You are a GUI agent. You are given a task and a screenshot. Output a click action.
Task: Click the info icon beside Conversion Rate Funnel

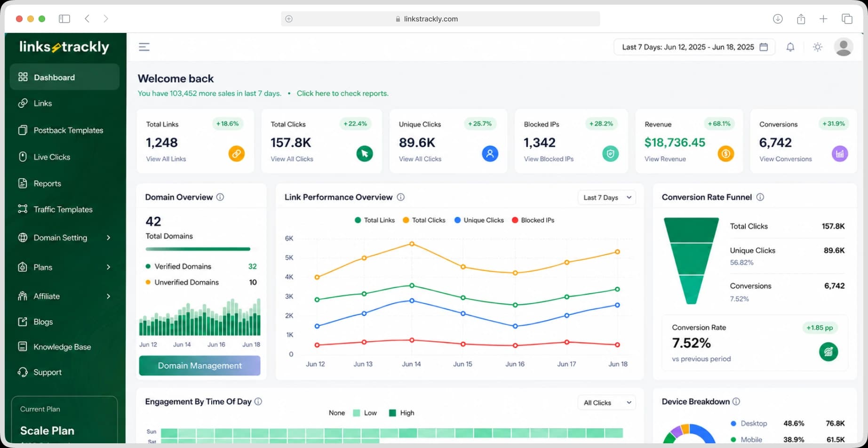point(760,197)
